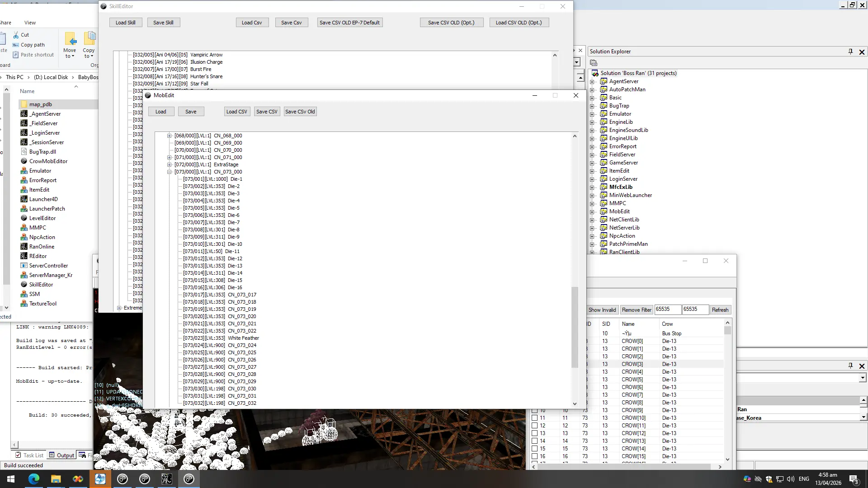The width and height of the screenshot is (868, 488).
Task: Click the AgentServer project icon in Solution Explorer
Action: click(x=604, y=81)
